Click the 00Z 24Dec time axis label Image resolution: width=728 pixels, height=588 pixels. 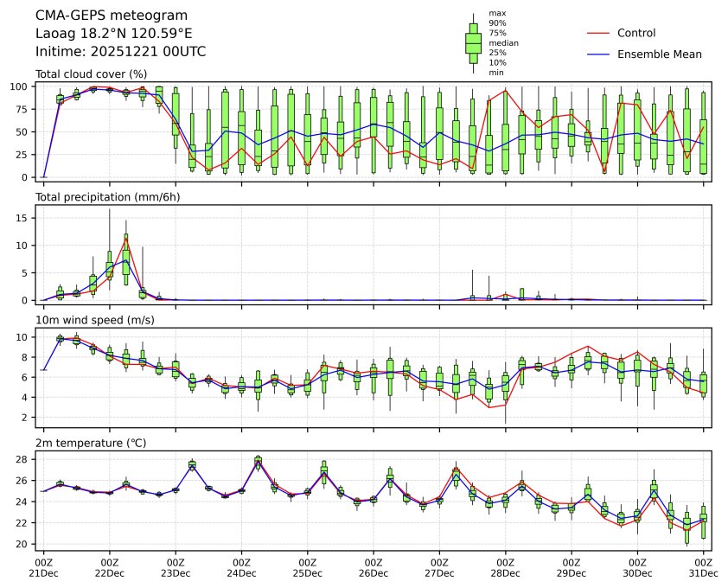pyautogui.click(x=241, y=566)
